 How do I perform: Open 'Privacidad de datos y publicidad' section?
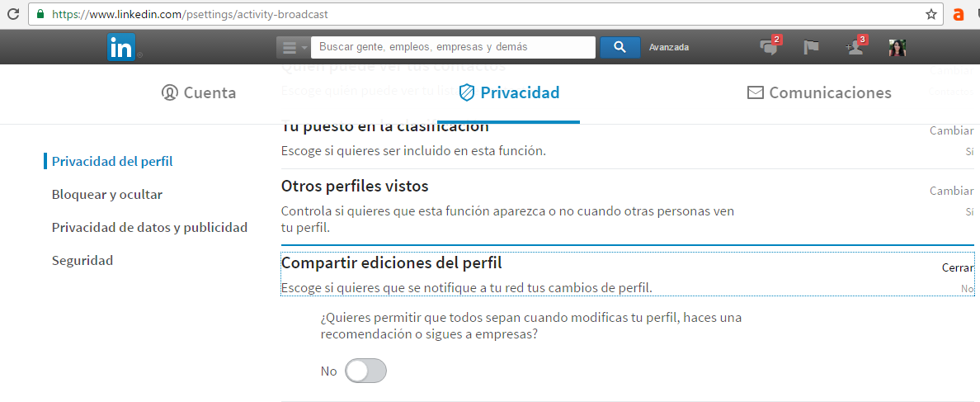click(149, 228)
